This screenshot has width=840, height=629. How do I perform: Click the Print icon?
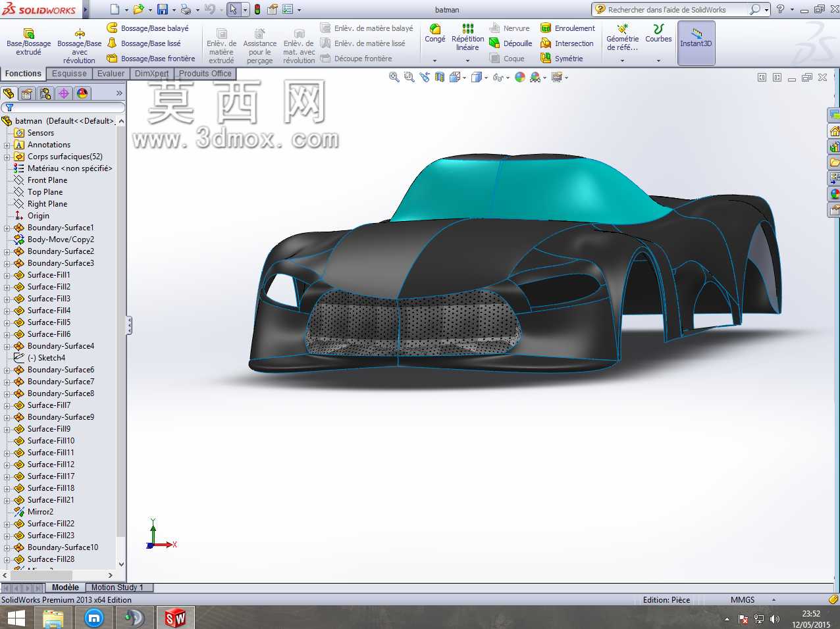(186, 9)
